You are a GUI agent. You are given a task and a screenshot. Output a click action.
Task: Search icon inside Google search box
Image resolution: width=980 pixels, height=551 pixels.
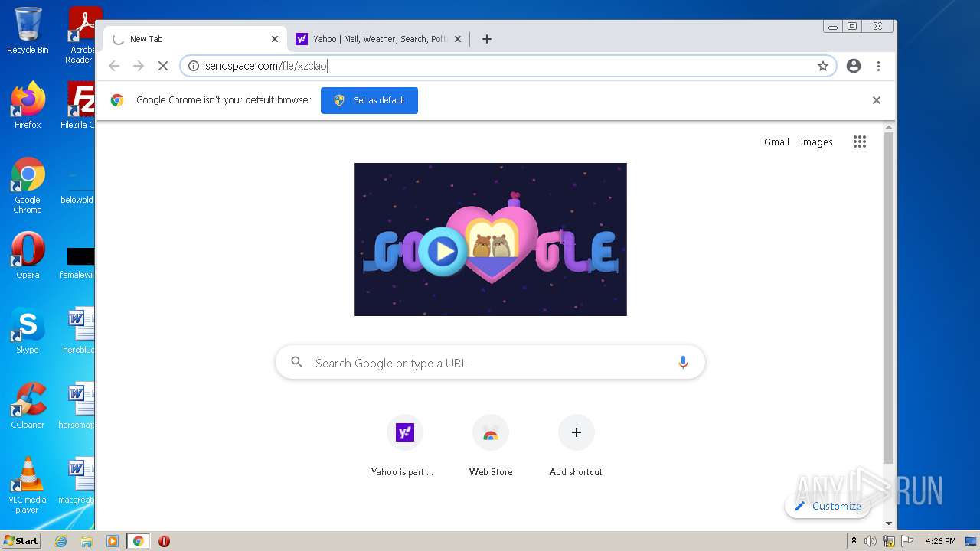297,363
